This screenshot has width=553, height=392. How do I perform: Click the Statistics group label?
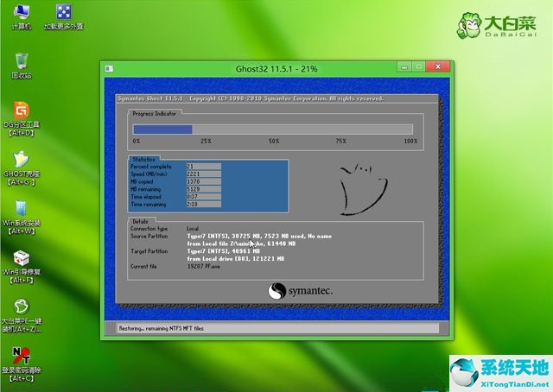point(144,160)
